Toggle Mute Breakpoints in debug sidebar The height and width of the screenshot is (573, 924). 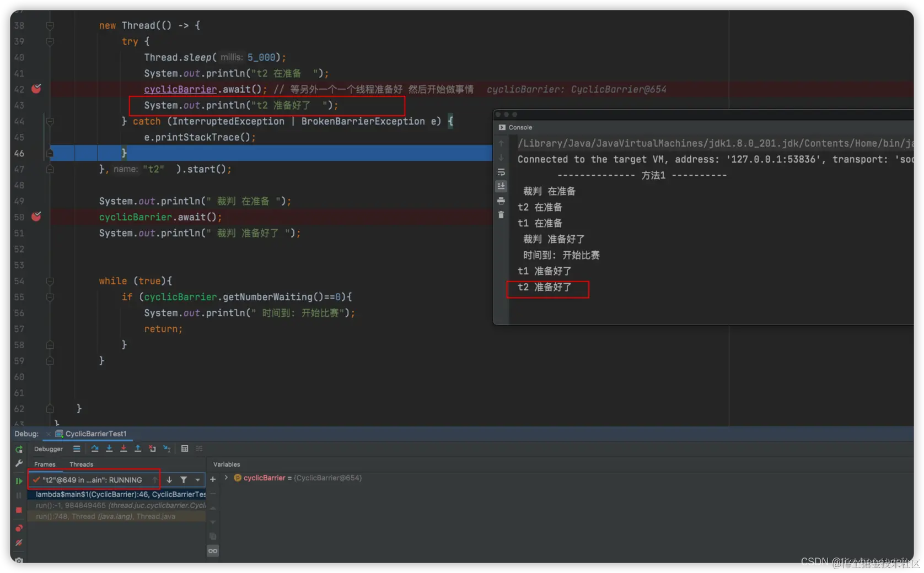click(x=19, y=543)
